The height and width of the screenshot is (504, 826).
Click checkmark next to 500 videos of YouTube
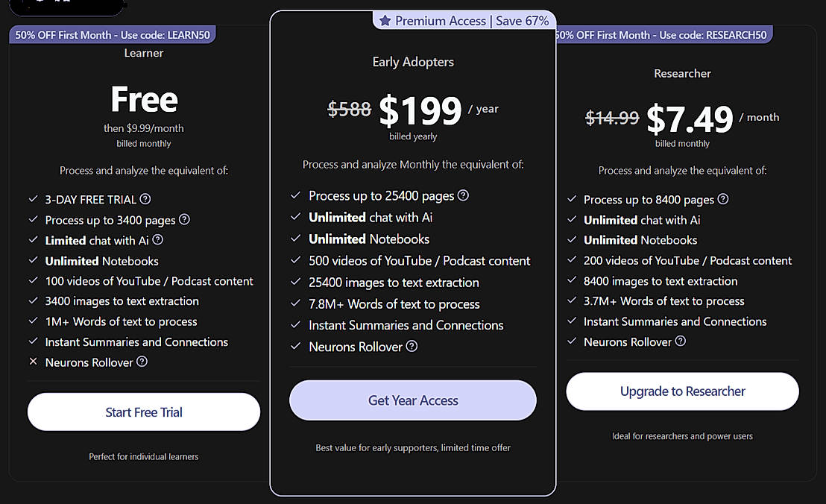(296, 261)
